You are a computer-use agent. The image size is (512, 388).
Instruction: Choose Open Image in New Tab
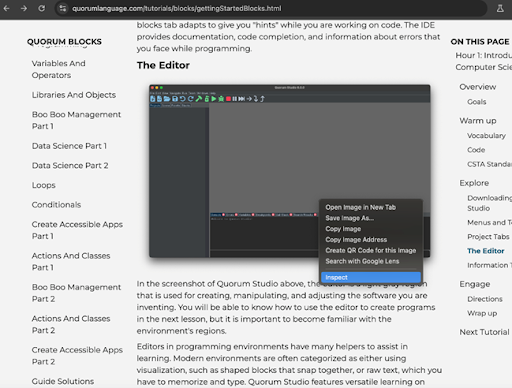click(360, 207)
